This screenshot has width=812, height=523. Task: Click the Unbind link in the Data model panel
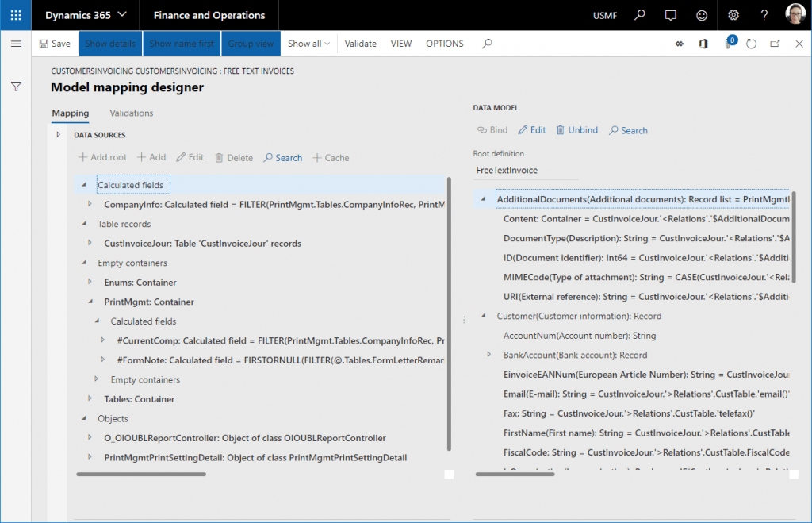576,129
